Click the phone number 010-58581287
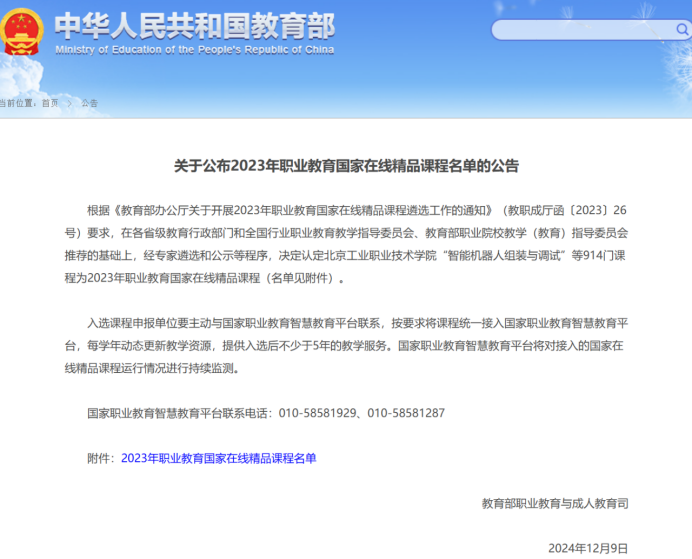 [405, 413]
